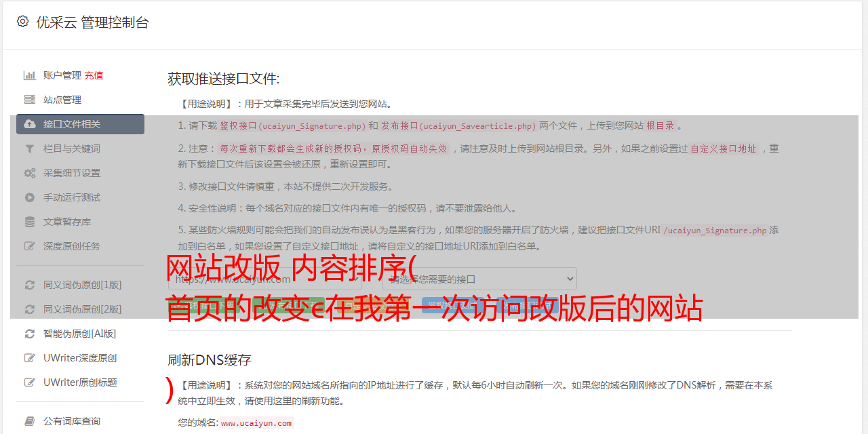Viewport: 868px width, 434px height.
Task: Open 智能伪原创[AI版] in the sidebar
Action: tap(80, 334)
